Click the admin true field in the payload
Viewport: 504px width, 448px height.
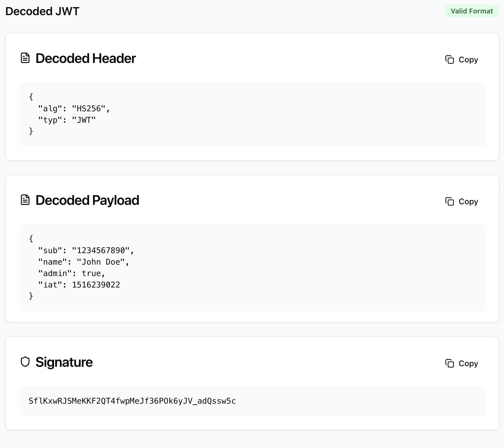(x=71, y=273)
